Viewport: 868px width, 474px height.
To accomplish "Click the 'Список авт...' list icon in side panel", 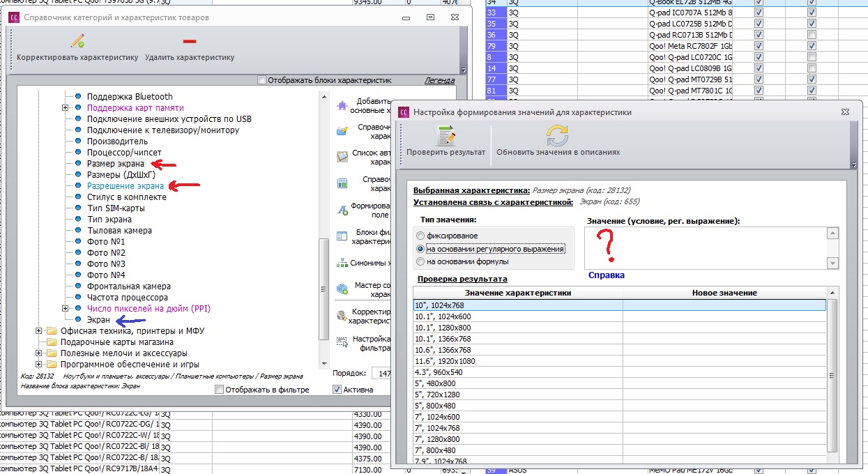I will pos(342,157).
